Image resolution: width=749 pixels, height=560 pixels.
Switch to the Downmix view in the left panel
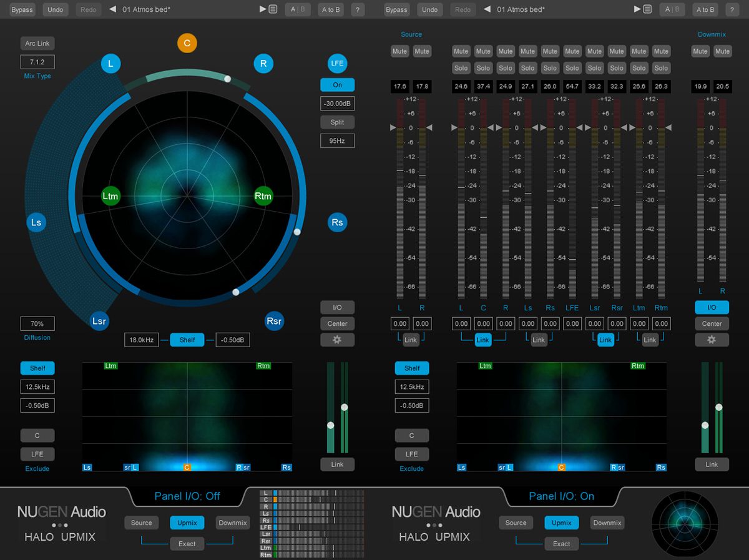(233, 523)
